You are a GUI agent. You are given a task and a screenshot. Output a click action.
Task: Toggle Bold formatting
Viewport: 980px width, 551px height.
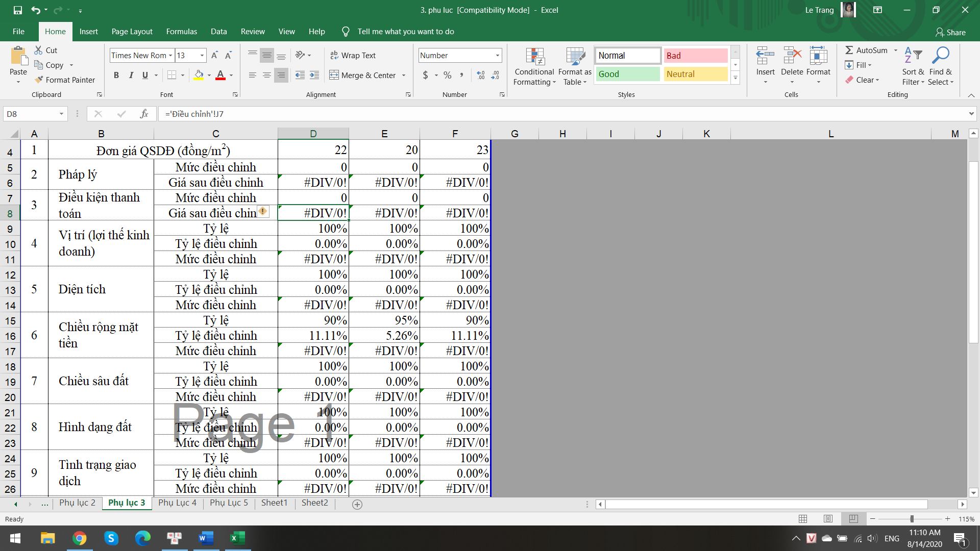pos(116,75)
